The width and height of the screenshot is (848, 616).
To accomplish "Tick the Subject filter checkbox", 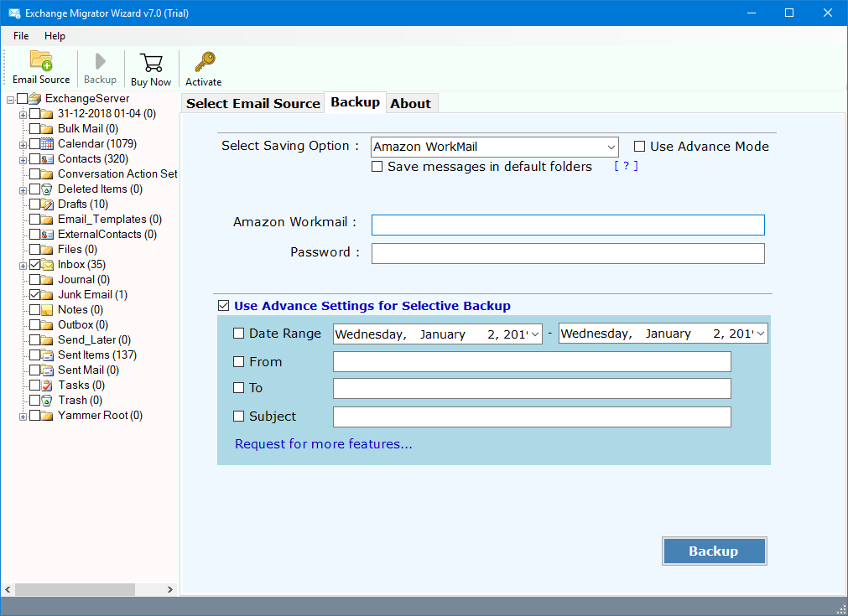I will [238, 416].
